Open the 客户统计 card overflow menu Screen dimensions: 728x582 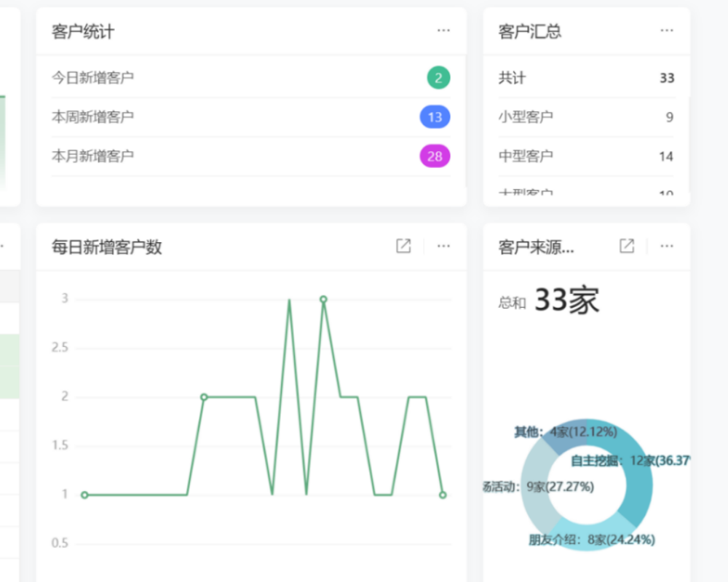click(x=443, y=31)
